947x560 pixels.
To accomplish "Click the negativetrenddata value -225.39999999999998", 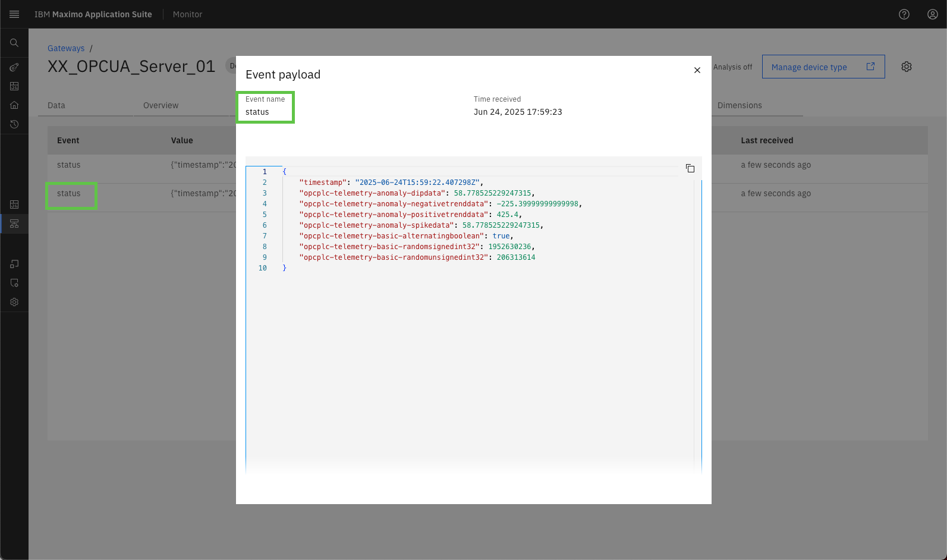I will [537, 204].
